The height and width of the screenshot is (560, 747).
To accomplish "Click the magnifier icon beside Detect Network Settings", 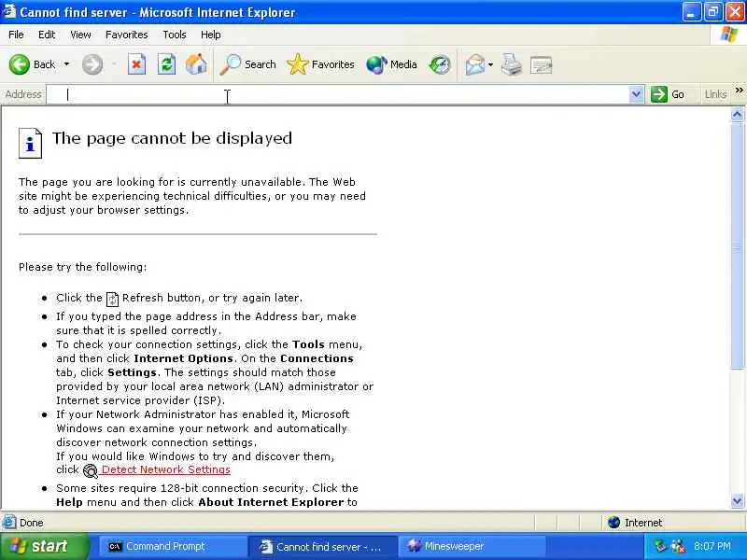I will tap(91, 470).
